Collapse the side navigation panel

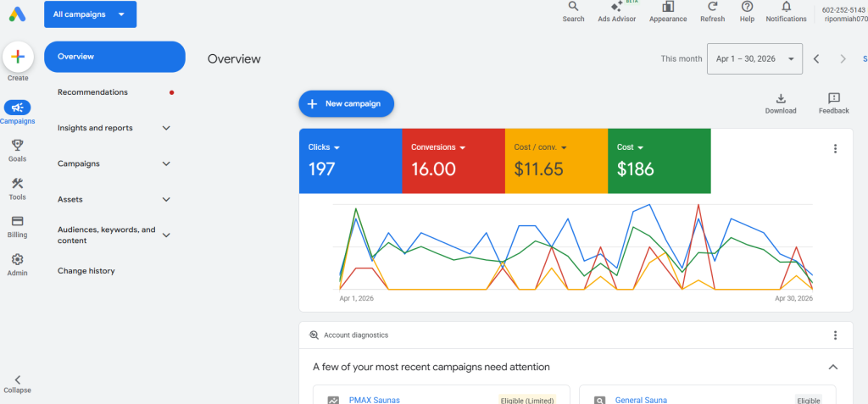coord(18,384)
